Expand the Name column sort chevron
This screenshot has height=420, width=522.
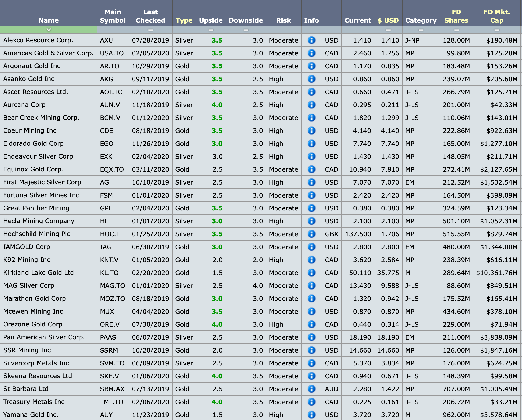49,30
